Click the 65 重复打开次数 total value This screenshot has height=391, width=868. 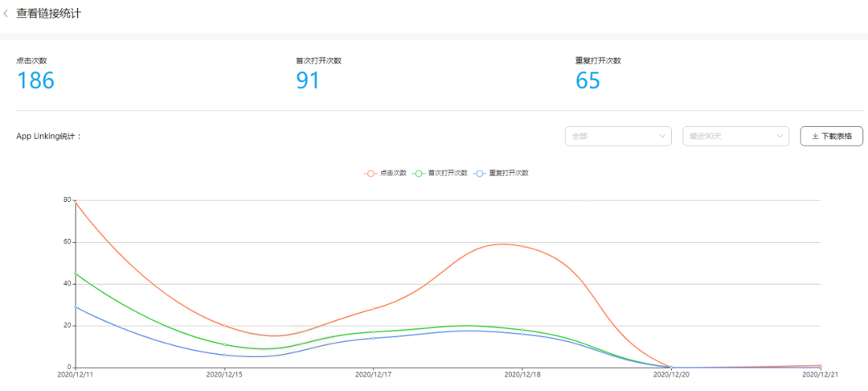click(x=588, y=80)
